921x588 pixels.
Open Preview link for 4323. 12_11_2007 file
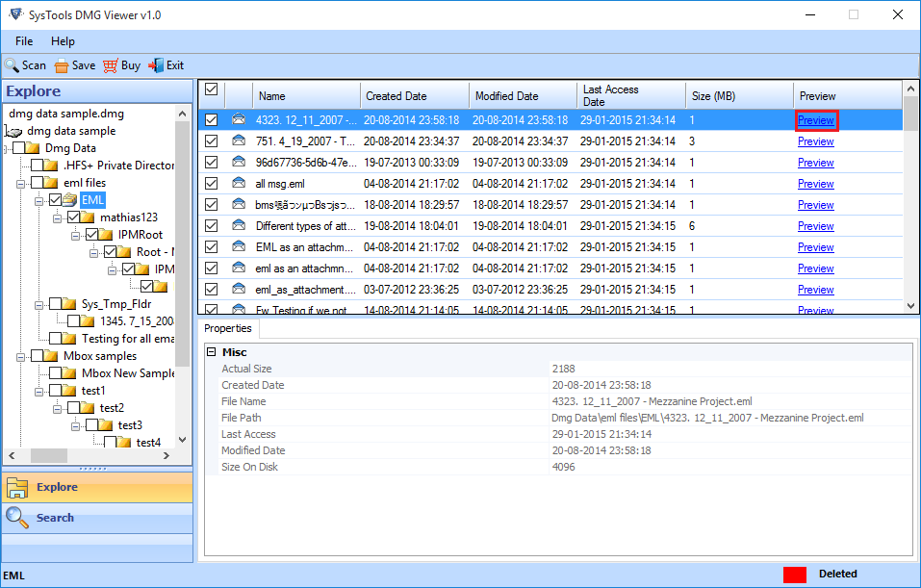816,120
